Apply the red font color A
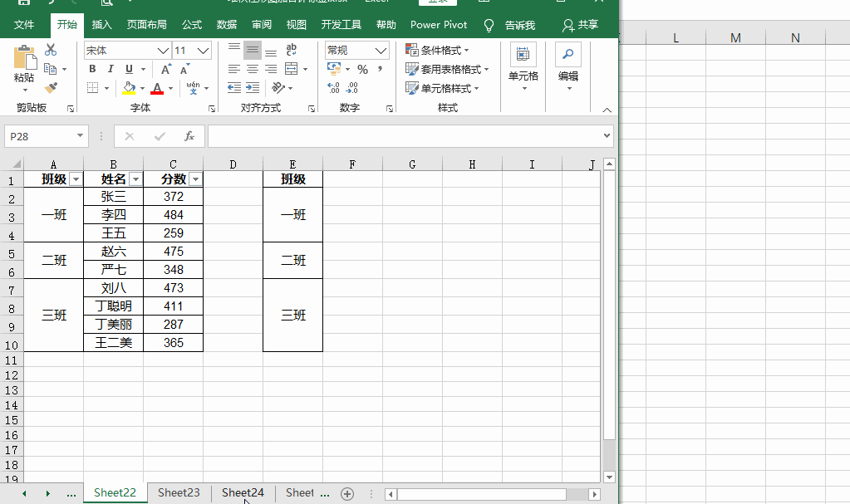Screen dimensions: 850x504 157,88
